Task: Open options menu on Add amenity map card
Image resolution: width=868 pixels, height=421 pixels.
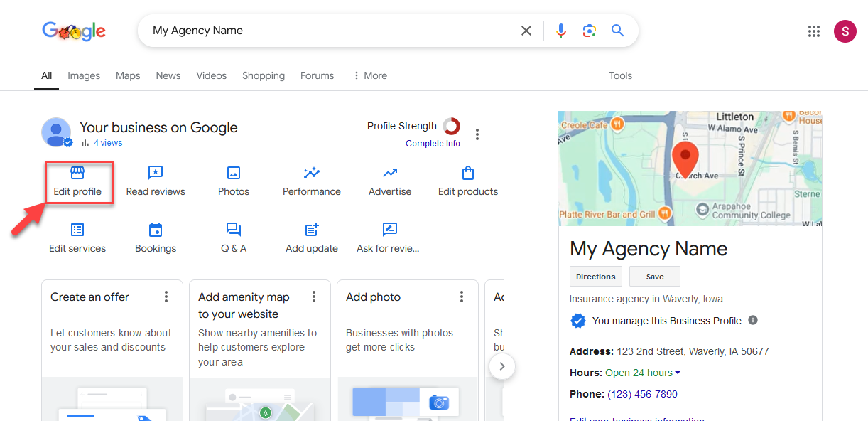Action: [314, 297]
